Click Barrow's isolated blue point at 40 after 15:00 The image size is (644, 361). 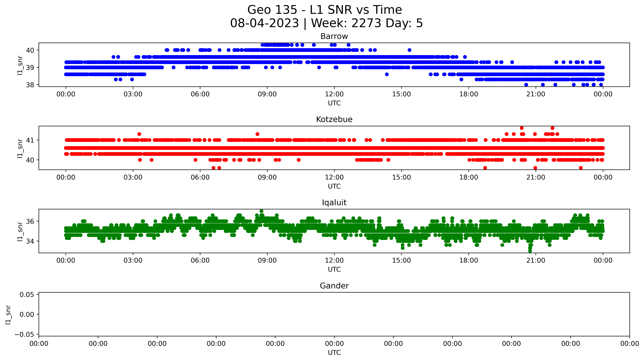pos(410,50)
